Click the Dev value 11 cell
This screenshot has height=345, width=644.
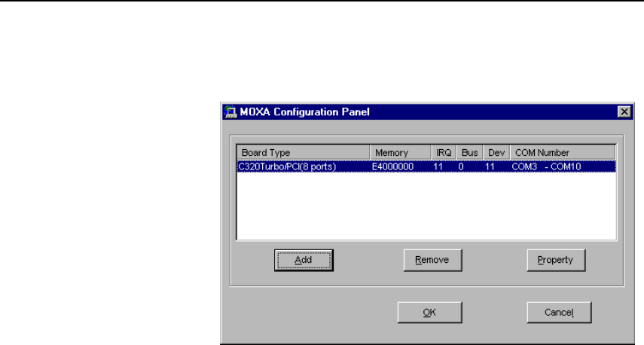pos(490,166)
